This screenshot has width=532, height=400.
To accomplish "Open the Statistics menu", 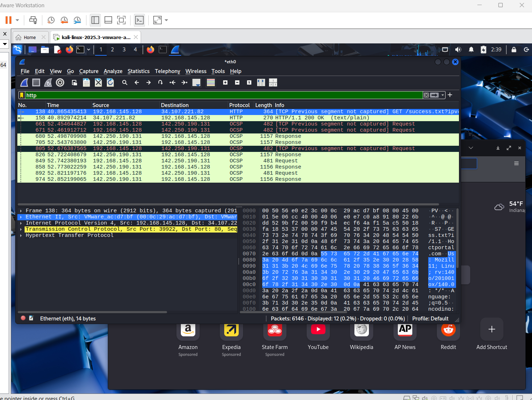I will coord(138,71).
